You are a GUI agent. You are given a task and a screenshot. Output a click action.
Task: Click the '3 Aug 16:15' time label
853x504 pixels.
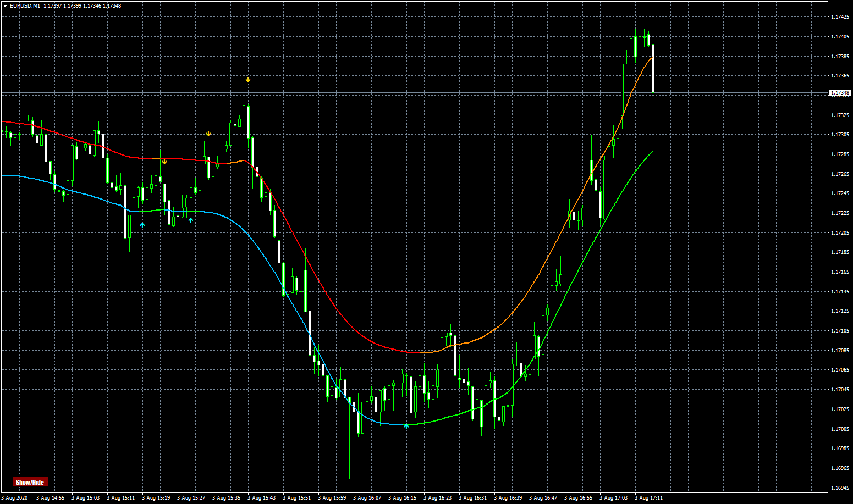click(x=403, y=498)
